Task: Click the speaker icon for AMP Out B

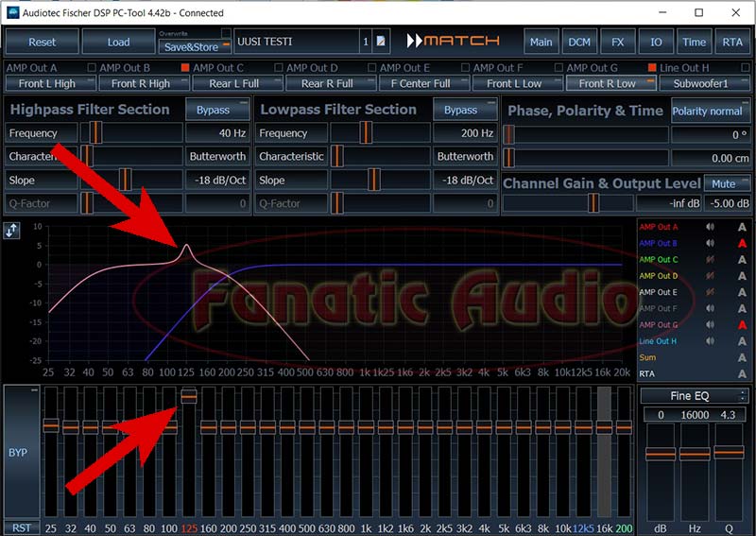Action: [711, 243]
